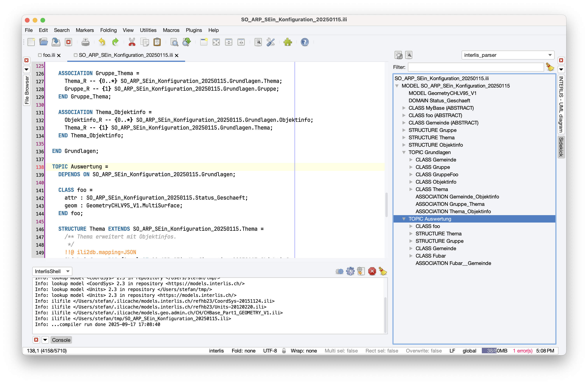Click the parse buffer icon in Sidekick

398,55
